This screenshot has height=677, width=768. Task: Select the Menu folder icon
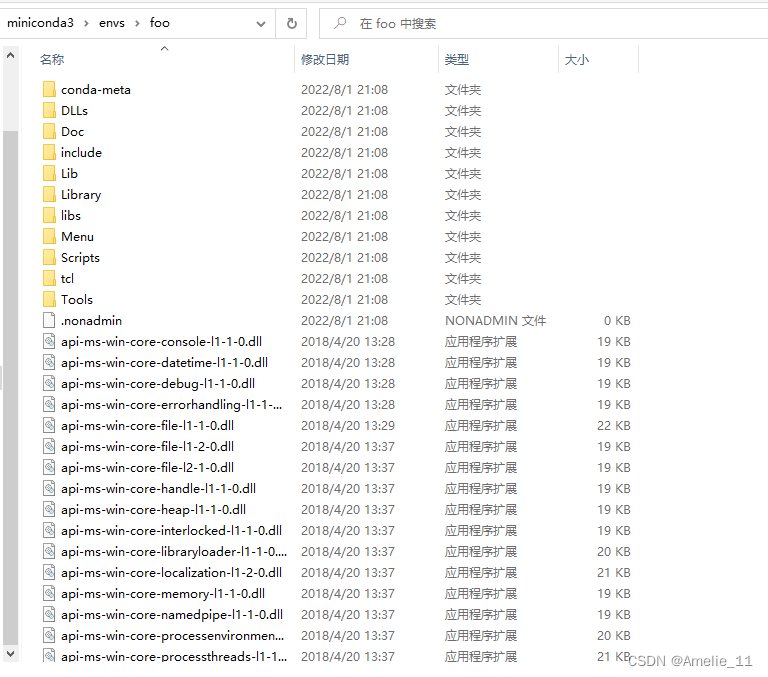pyautogui.click(x=49, y=237)
